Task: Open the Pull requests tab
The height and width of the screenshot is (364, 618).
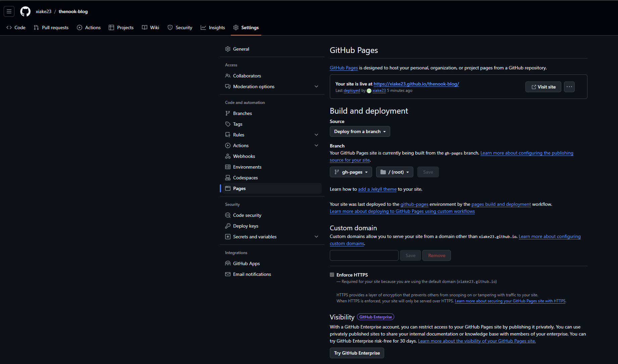Action: click(x=51, y=27)
